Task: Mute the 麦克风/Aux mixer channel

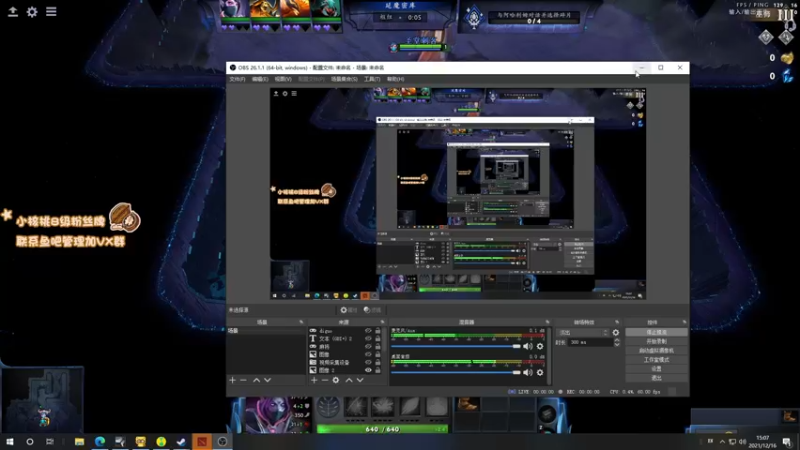Action: click(528, 346)
